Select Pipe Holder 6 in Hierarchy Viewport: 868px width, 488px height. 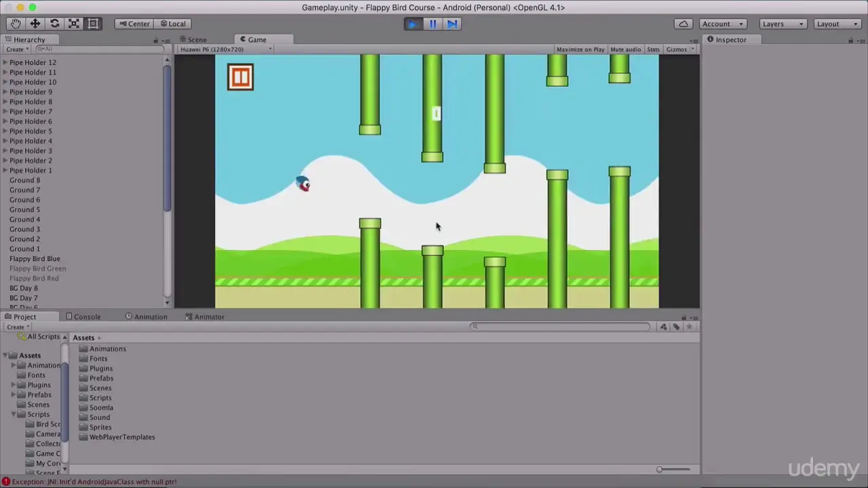click(31, 121)
